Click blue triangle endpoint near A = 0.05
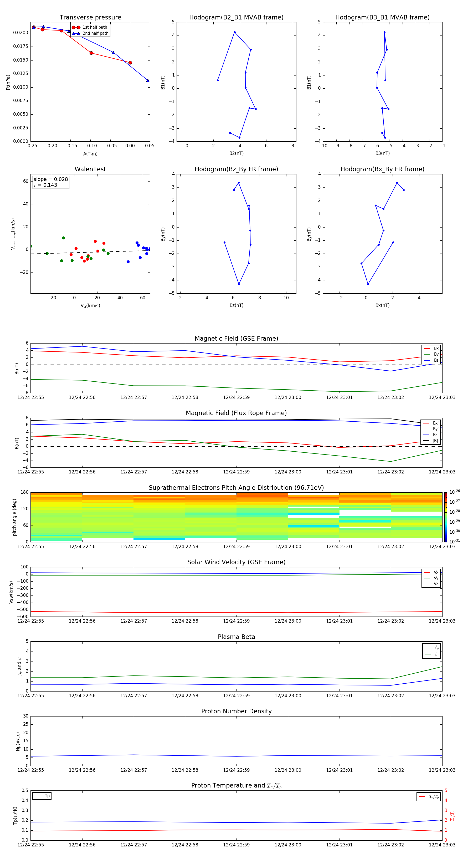473x868 pixels. click(147, 80)
